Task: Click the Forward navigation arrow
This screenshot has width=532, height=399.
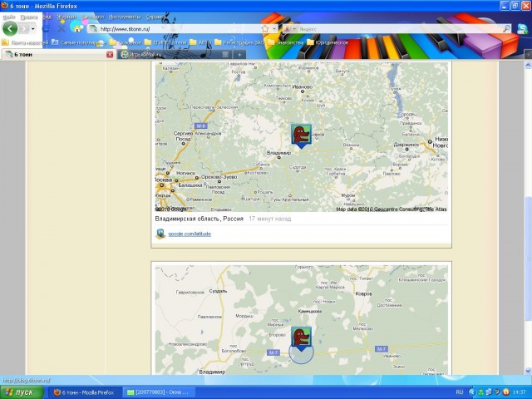Action: [x=24, y=29]
